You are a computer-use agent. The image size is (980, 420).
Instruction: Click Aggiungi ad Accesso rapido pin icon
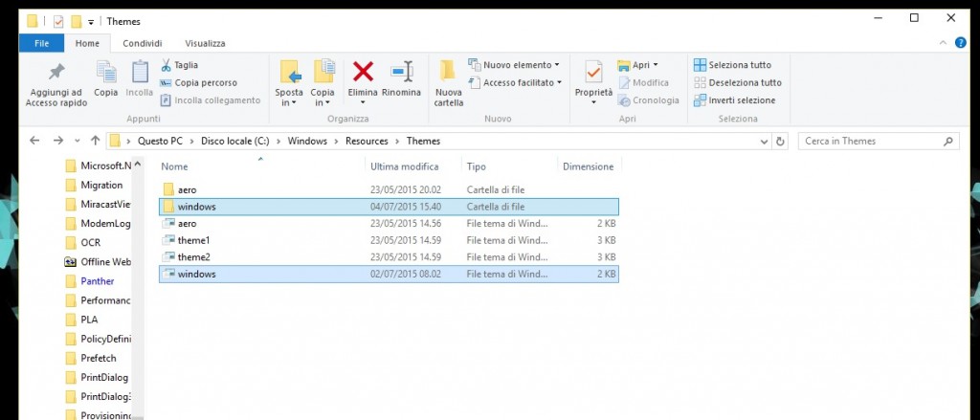pyautogui.click(x=56, y=72)
